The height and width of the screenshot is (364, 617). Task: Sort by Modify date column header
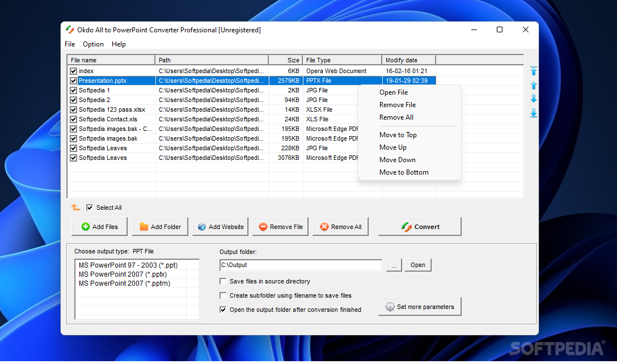click(409, 60)
